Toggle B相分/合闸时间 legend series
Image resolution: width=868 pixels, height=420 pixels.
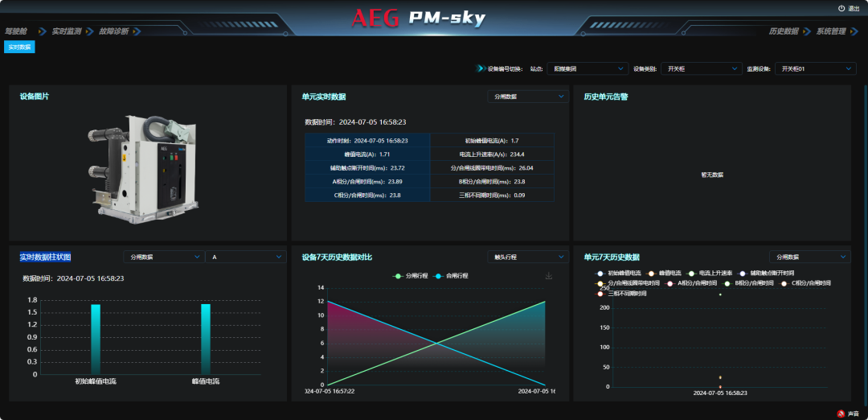[x=750, y=283]
